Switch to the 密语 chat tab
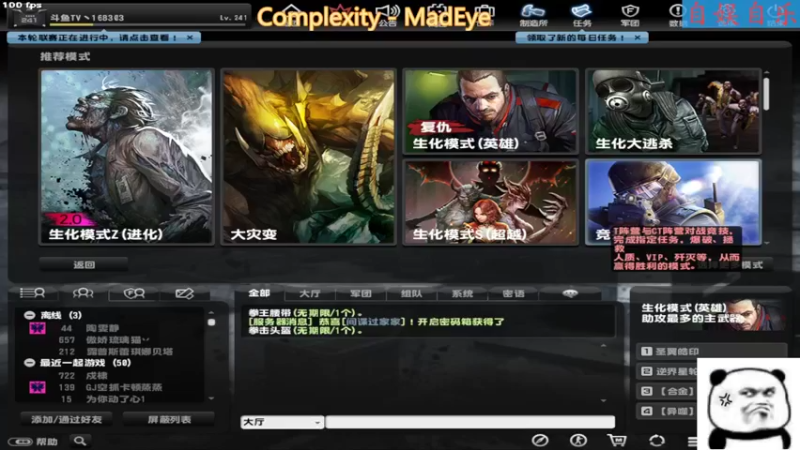 (513, 293)
